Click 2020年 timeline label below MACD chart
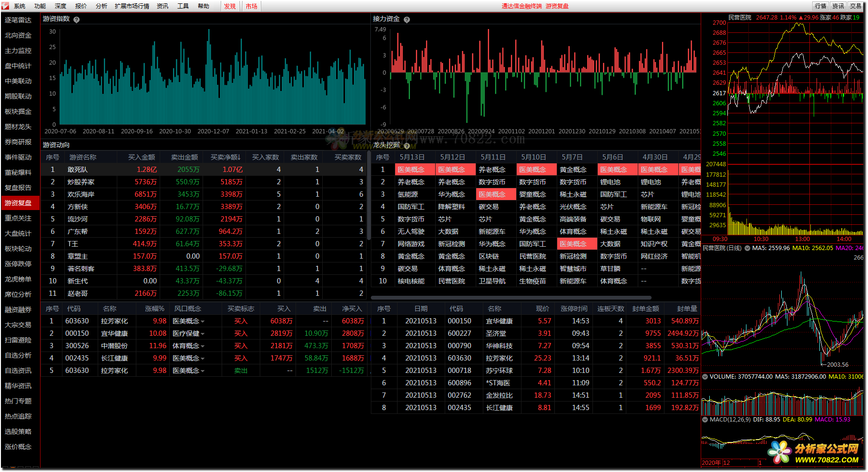Screen dimensions: 868x472 711,463
